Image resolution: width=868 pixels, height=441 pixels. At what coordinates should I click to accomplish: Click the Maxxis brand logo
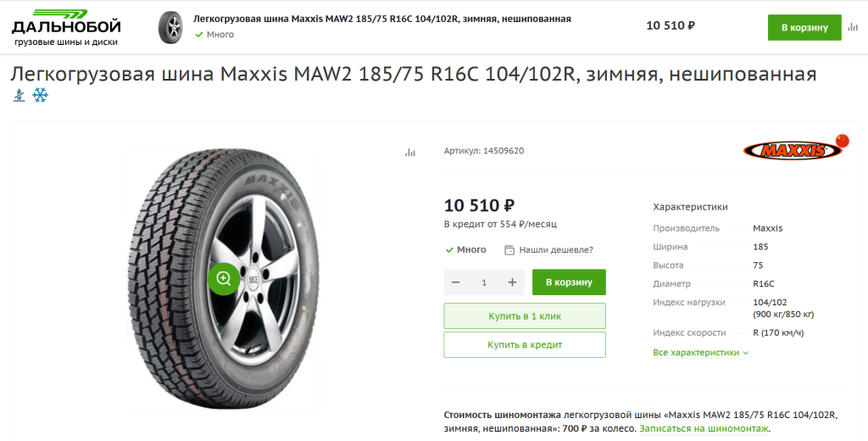pyautogui.click(x=793, y=150)
